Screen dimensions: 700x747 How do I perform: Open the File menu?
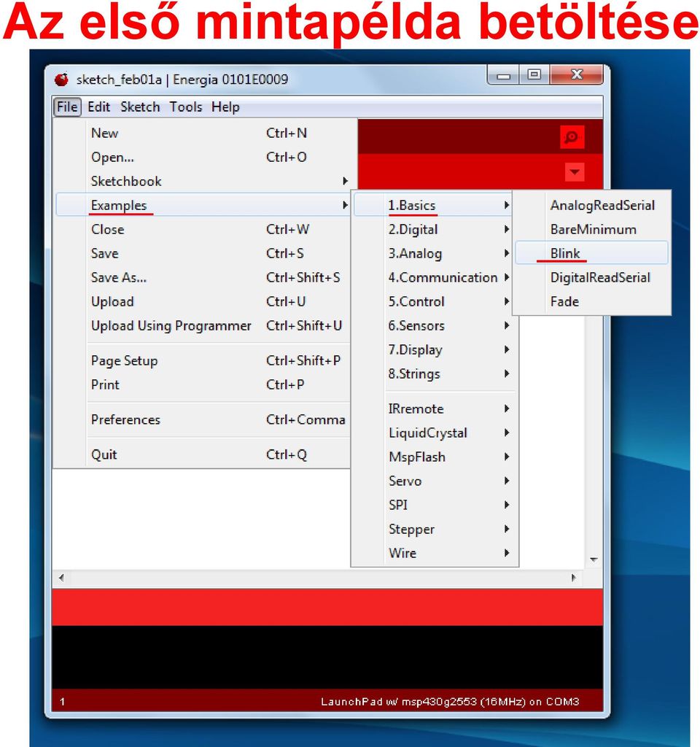[x=67, y=107]
